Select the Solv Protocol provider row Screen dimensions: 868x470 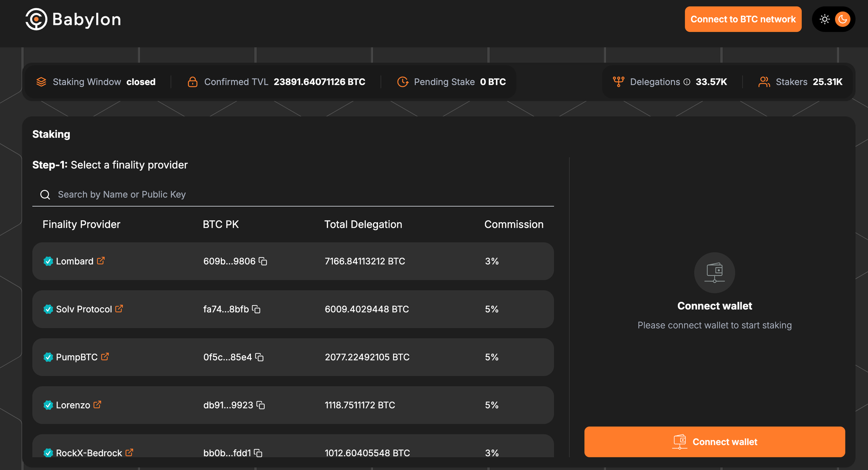[x=293, y=309]
